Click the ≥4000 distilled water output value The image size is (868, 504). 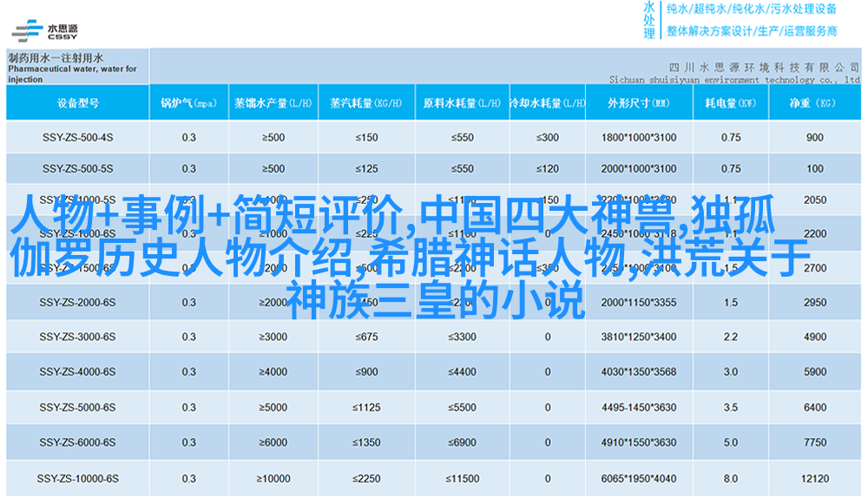(x=273, y=372)
